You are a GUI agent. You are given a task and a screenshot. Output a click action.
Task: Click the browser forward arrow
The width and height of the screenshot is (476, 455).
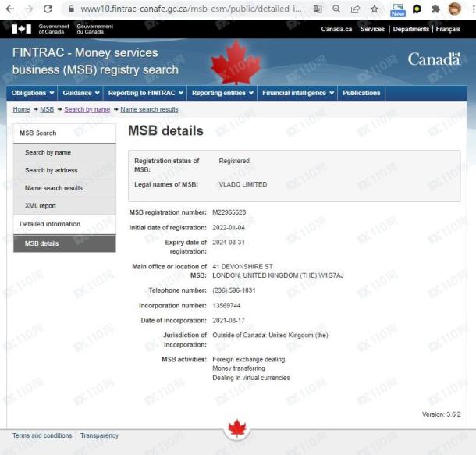[29, 9]
